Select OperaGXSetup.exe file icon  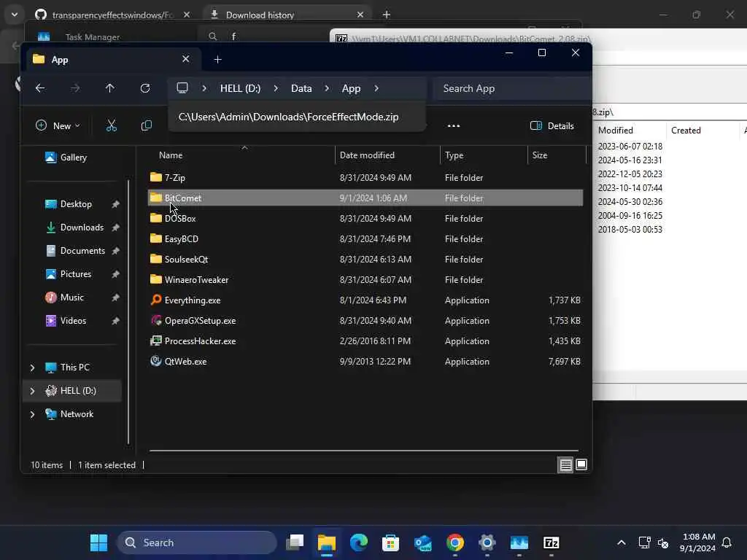tap(156, 321)
